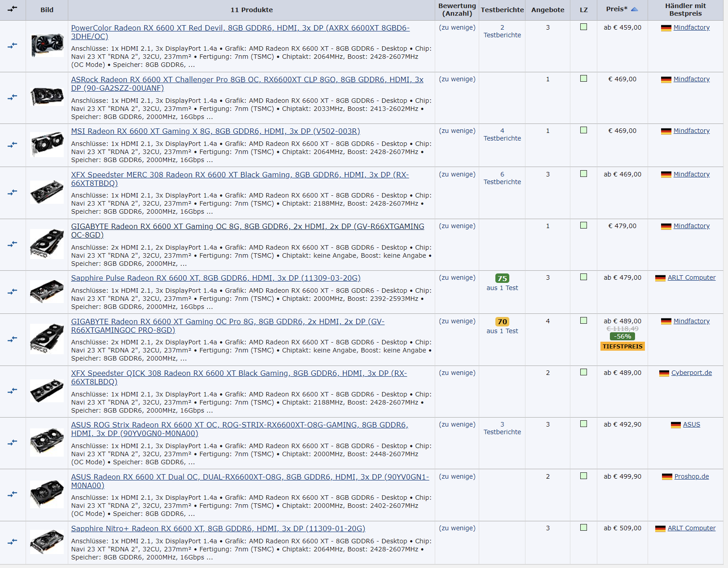The image size is (728, 568).
Task: Click yellow 70 test score badge
Action: tap(502, 321)
